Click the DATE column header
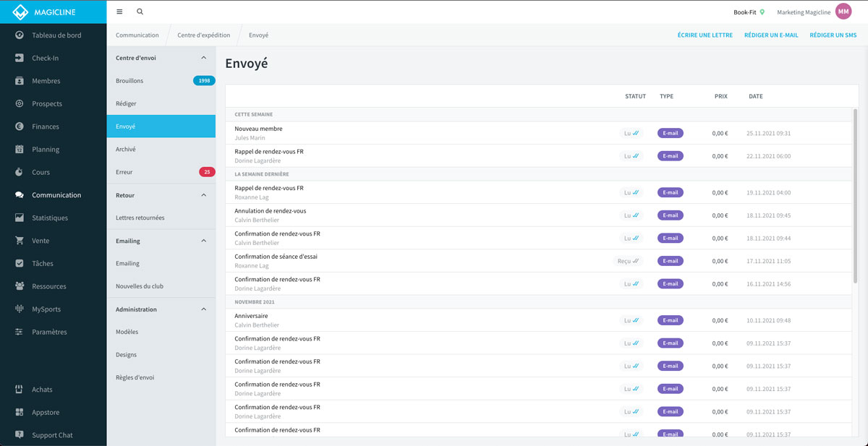 click(755, 96)
